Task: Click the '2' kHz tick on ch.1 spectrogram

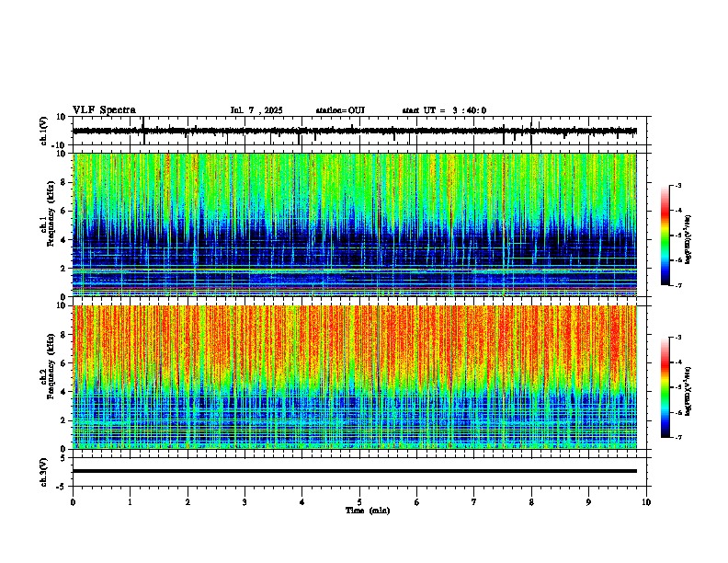Action: tap(64, 269)
